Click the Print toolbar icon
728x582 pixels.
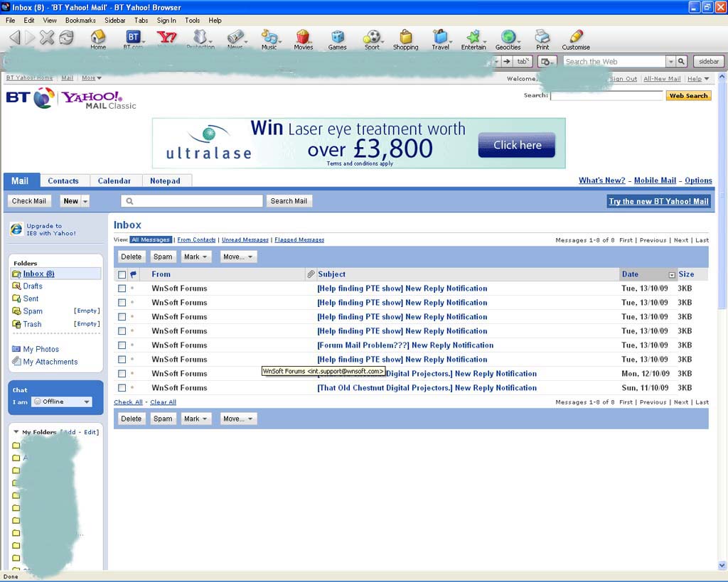pyautogui.click(x=542, y=38)
